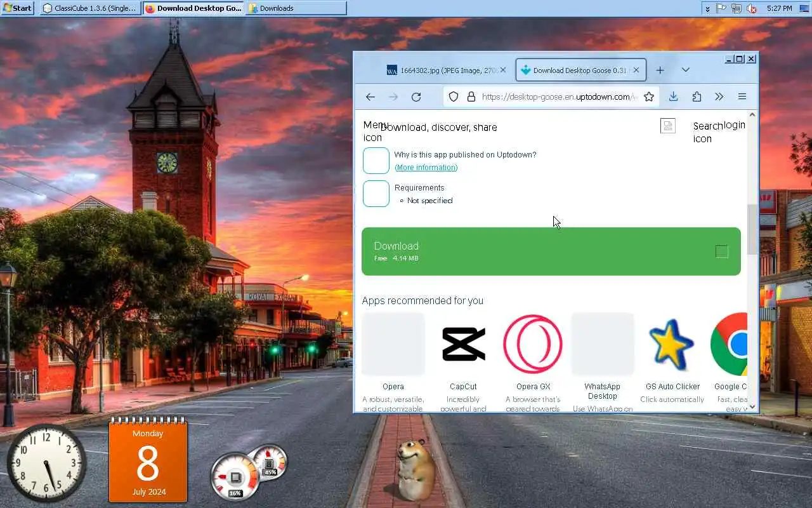Image resolution: width=812 pixels, height=508 pixels.
Task: Open the WhatsApp Desktop name link
Action: coord(603,391)
